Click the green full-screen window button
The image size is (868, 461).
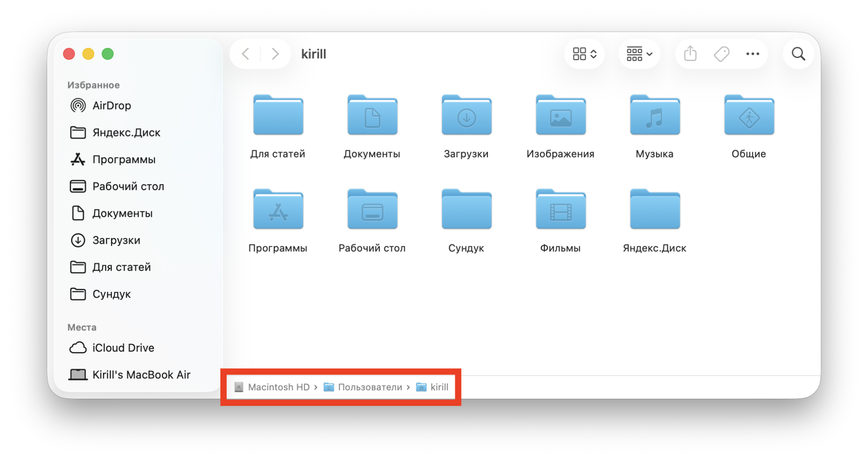(108, 54)
